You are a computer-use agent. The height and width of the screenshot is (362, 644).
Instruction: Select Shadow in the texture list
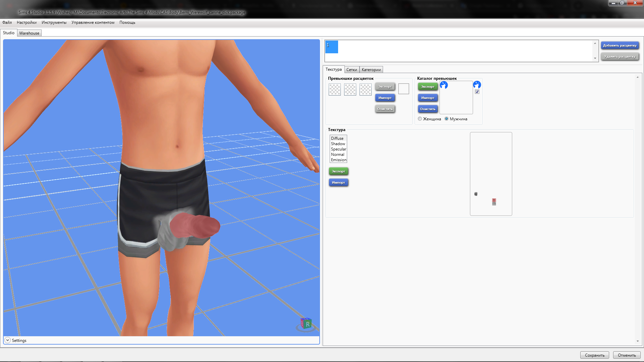click(338, 144)
